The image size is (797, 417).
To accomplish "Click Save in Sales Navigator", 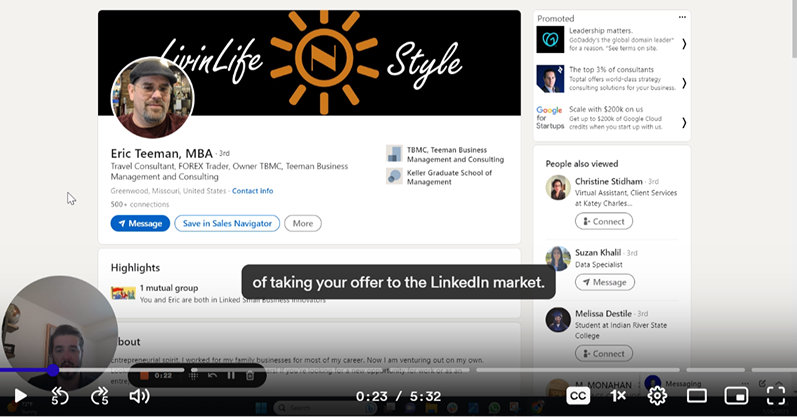I will (227, 223).
